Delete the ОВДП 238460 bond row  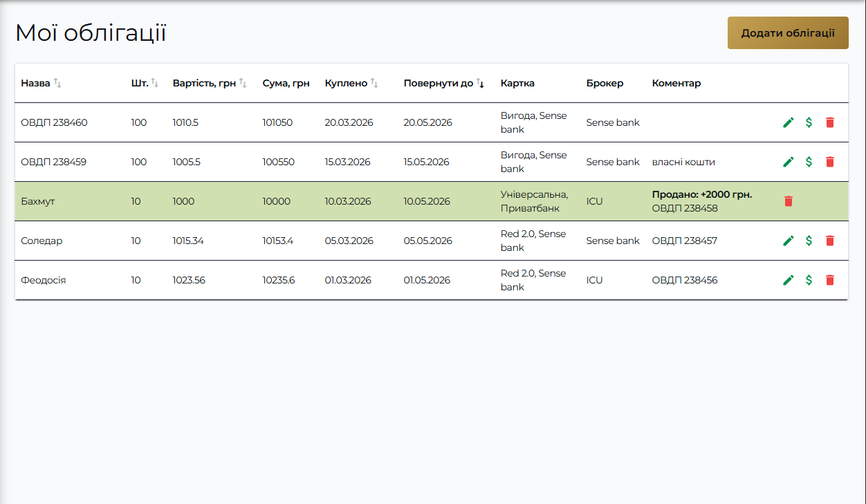click(830, 122)
